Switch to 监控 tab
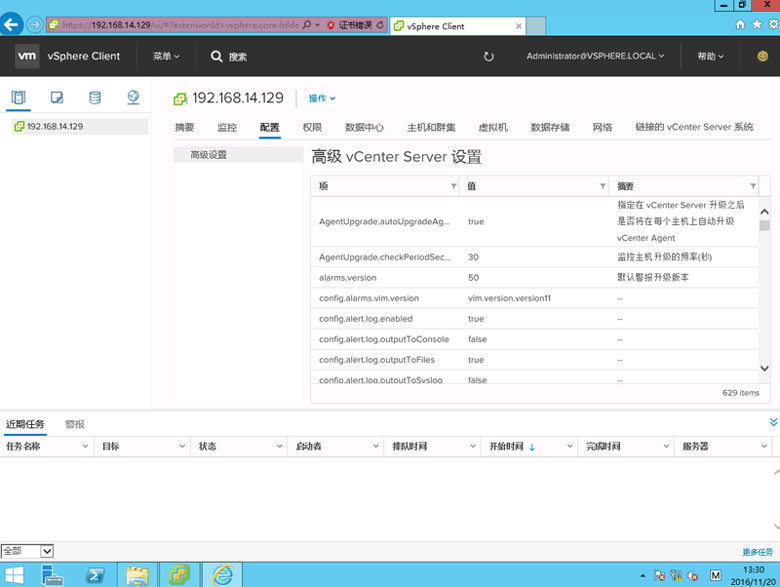 click(x=227, y=127)
